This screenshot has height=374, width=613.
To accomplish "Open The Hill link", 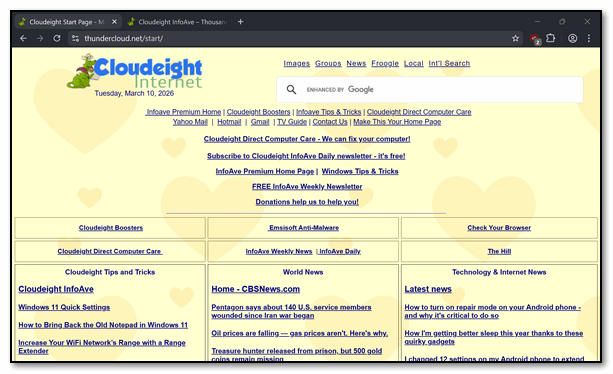I will coord(499,251).
